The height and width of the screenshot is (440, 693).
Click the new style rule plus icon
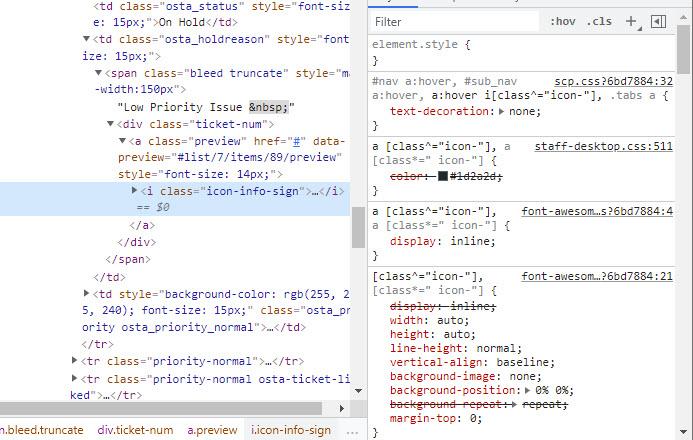[x=631, y=21]
